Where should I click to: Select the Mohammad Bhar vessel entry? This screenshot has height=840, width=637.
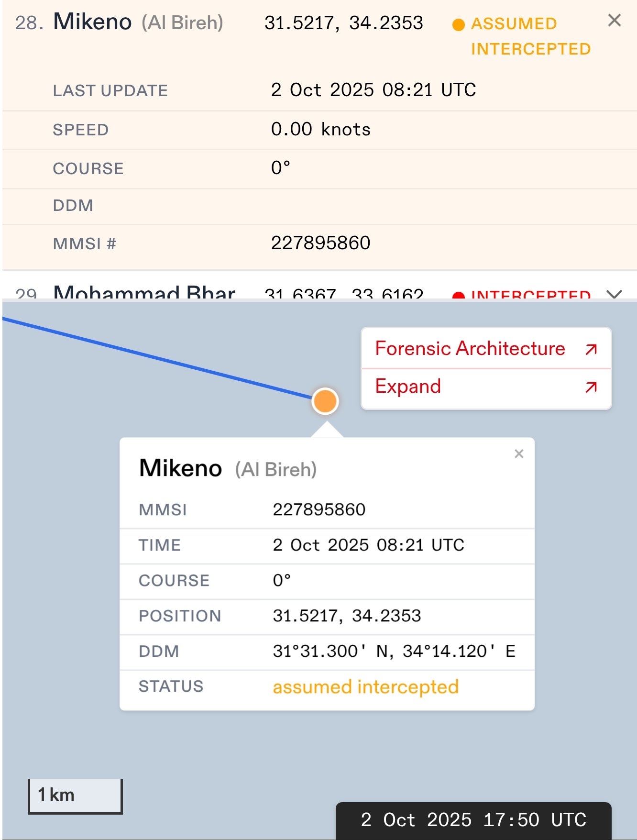(x=144, y=293)
